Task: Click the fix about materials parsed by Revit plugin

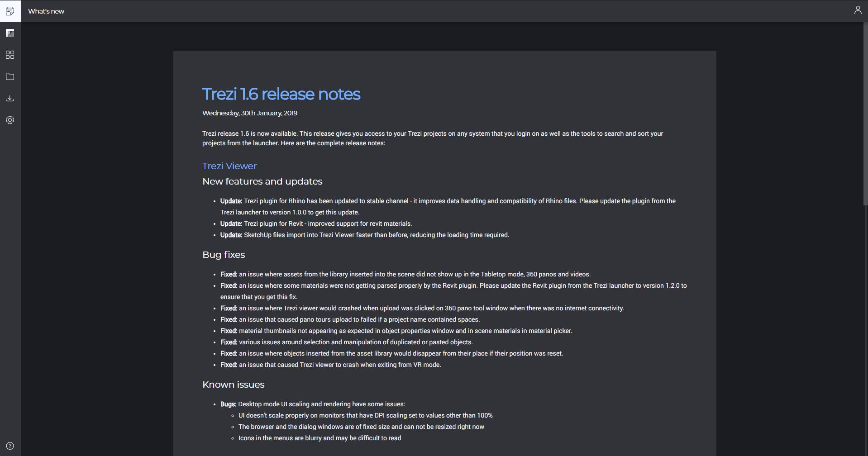Action: tap(453, 291)
